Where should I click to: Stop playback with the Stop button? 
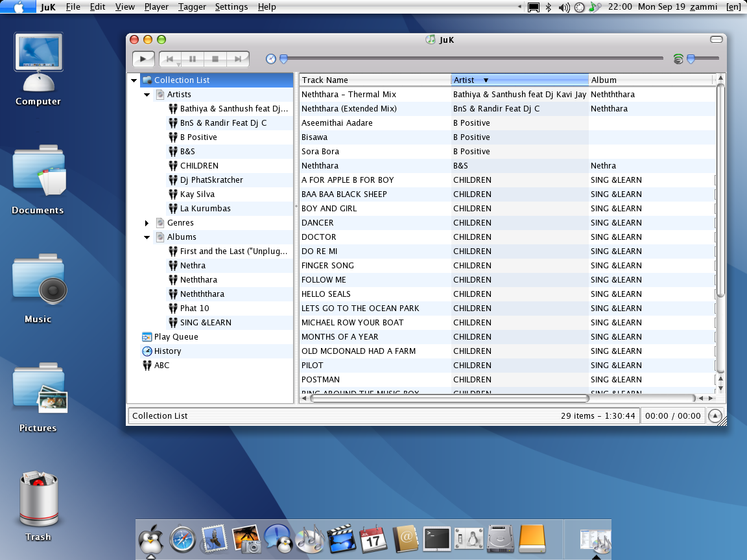coord(215,59)
